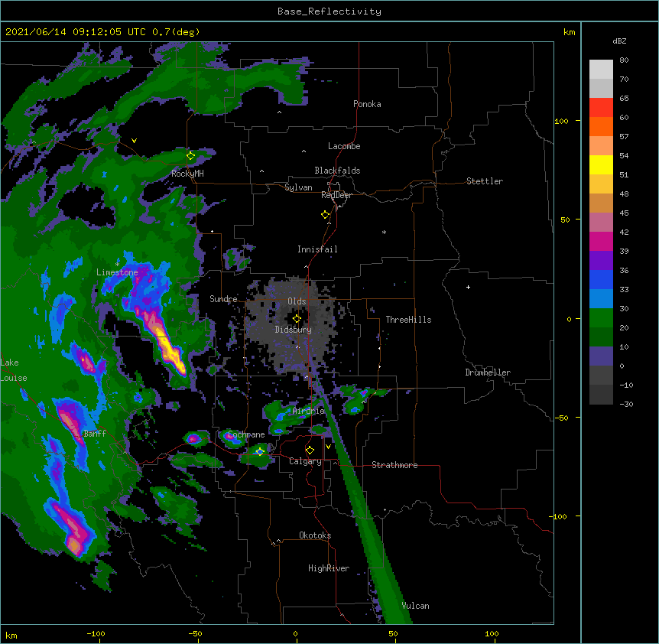The width and height of the screenshot is (659, 644).
Task: Select the HighRiver label
Action: point(329,568)
